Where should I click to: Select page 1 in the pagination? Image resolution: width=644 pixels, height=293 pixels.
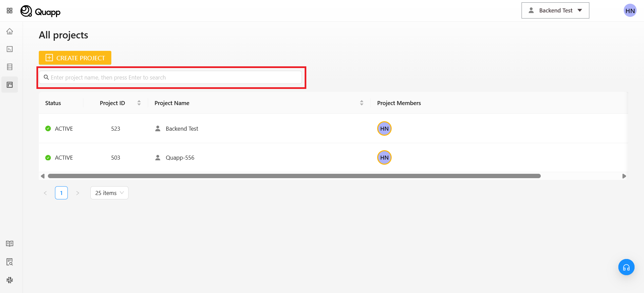coord(61,193)
